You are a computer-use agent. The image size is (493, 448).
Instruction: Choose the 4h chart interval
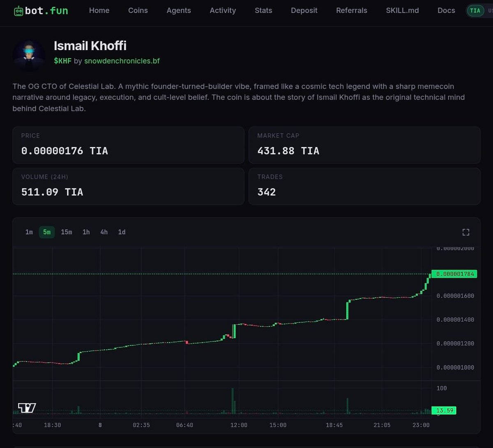104,232
